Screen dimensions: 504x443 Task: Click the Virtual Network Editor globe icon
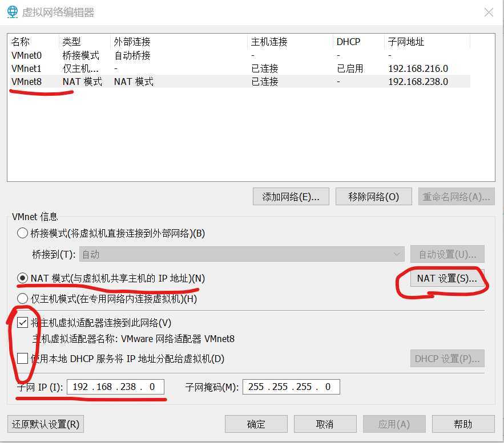[13, 12]
